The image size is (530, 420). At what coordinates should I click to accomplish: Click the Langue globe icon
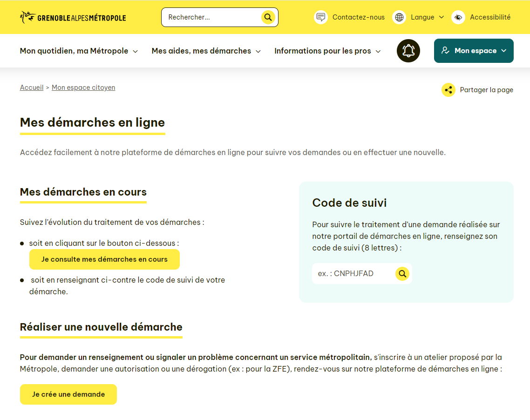(x=399, y=17)
